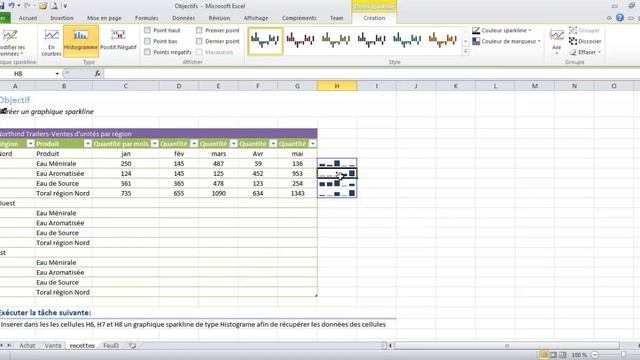This screenshot has height=360, width=640.
Task: Enable the Premier point checkbox
Action: pyautogui.click(x=199, y=30)
